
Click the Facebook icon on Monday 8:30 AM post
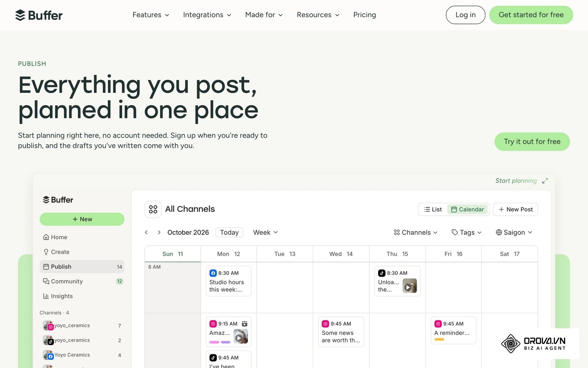coord(213,273)
